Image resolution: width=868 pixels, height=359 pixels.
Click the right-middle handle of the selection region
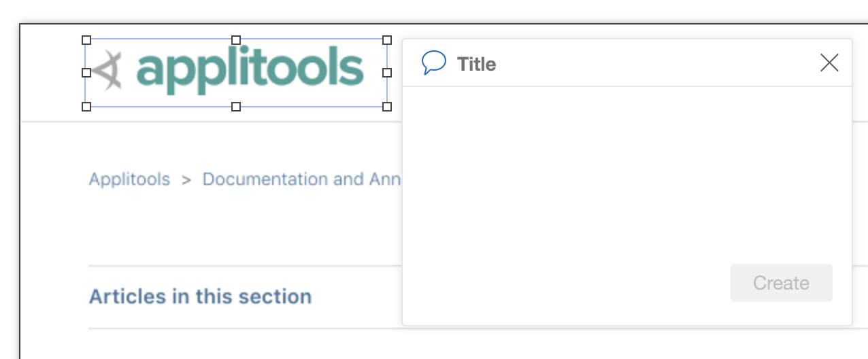click(387, 72)
